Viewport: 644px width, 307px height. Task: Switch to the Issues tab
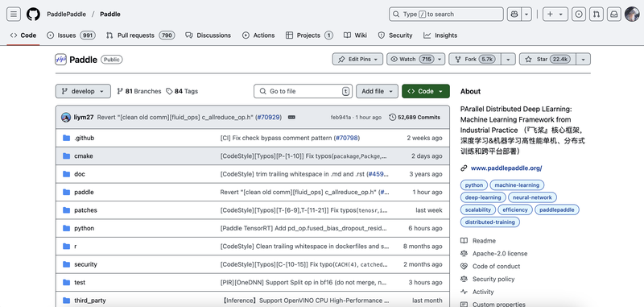71,35
